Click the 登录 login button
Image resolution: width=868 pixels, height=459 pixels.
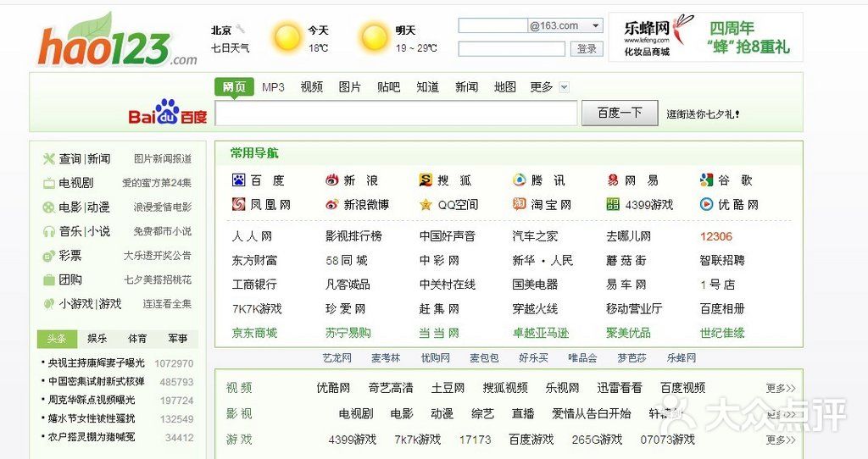[587, 48]
